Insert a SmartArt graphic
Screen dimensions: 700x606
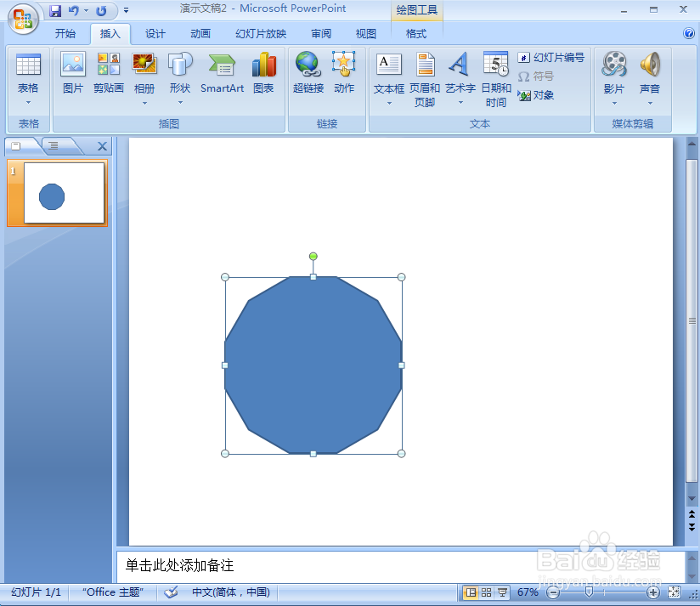(x=222, y=73)
